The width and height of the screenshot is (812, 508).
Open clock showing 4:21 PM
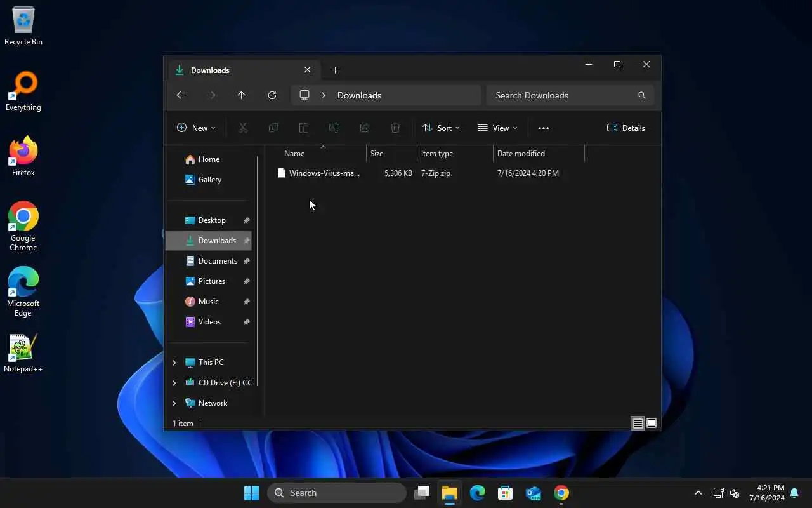767,493
